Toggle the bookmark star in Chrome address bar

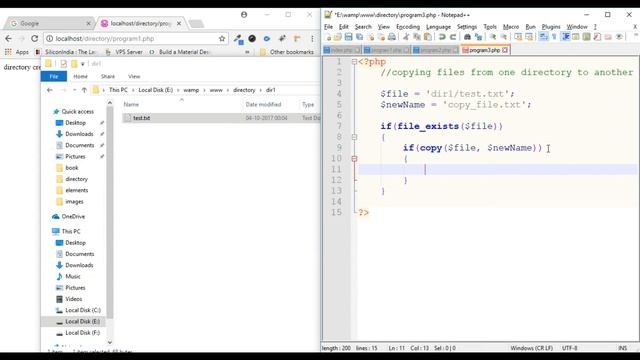[x=222, y=38]
